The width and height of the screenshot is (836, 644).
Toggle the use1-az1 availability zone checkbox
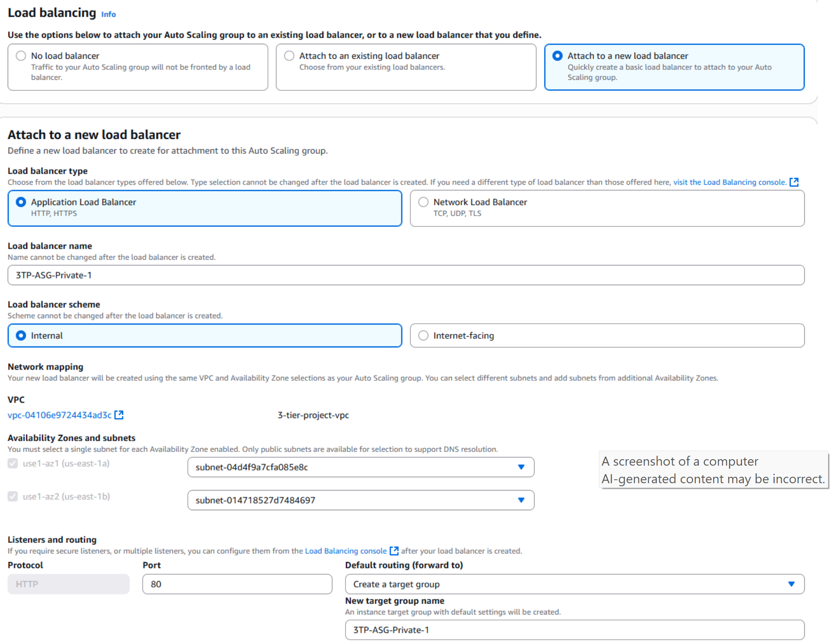(12, 463)
